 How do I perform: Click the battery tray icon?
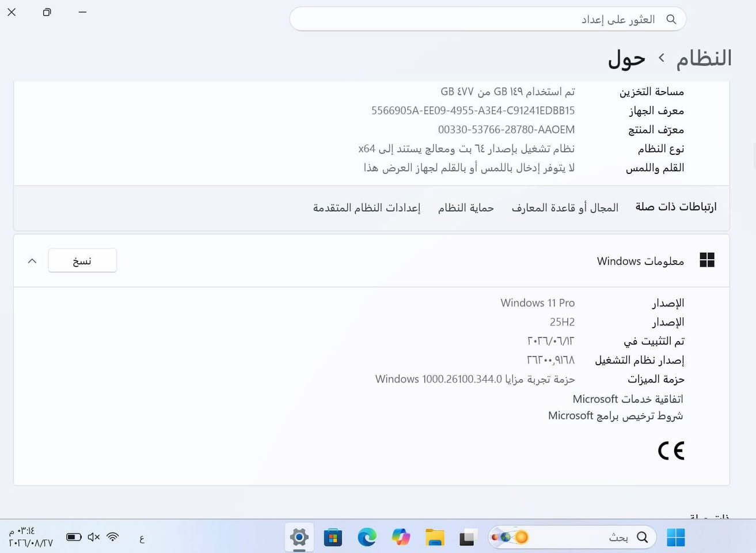[x=74, y=537]
